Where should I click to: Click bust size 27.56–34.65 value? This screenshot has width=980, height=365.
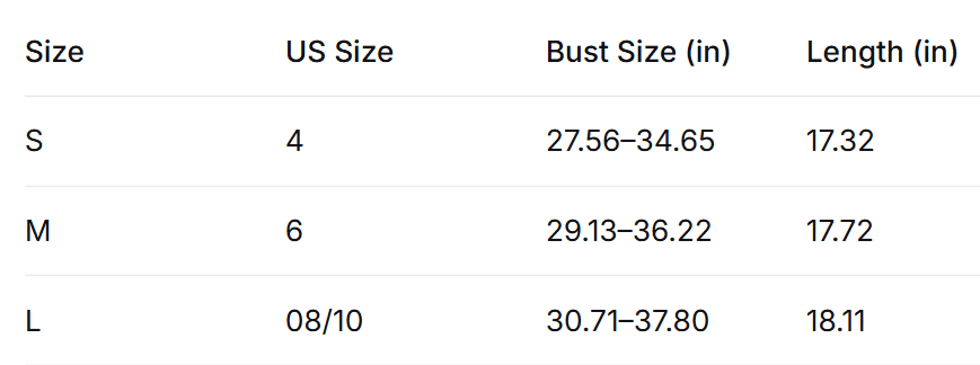pos(630,141)
